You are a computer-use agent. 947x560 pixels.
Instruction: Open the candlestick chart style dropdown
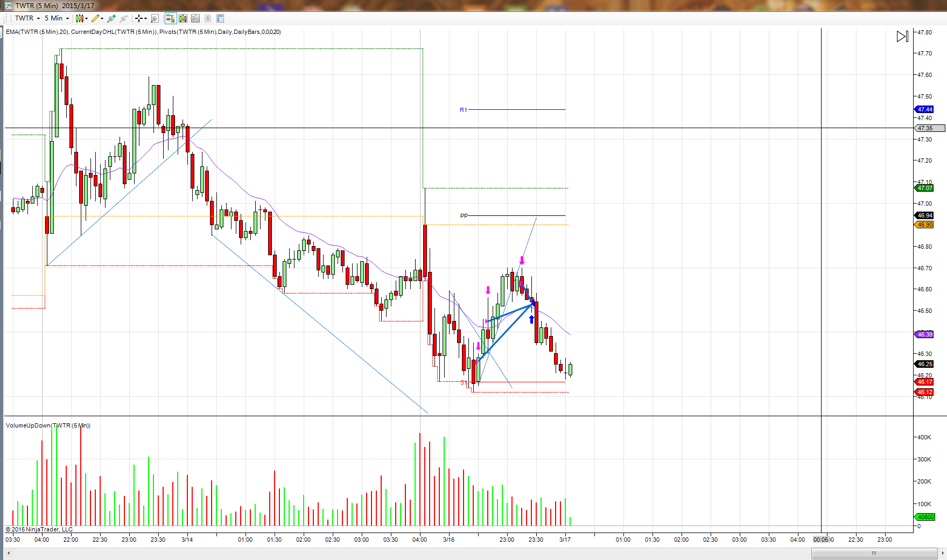point(81,18)
